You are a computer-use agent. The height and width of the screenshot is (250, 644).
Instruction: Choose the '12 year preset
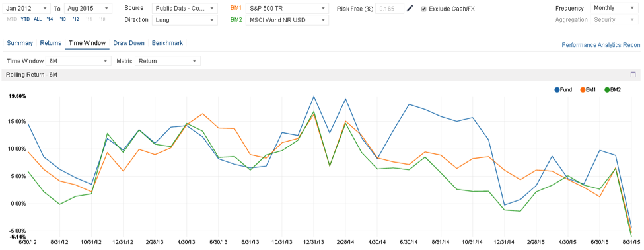click(x=75, y=19)
